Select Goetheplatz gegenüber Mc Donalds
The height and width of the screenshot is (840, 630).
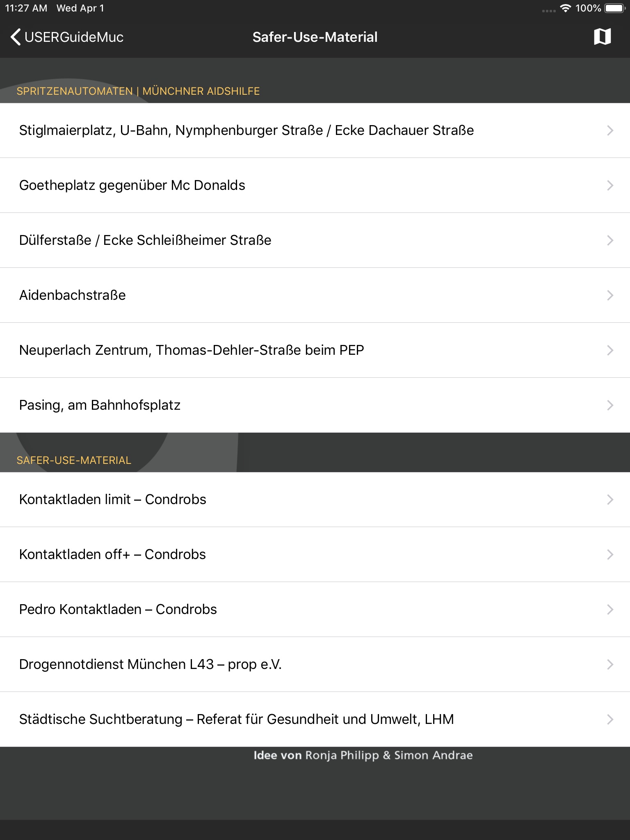tap(132, 185)
